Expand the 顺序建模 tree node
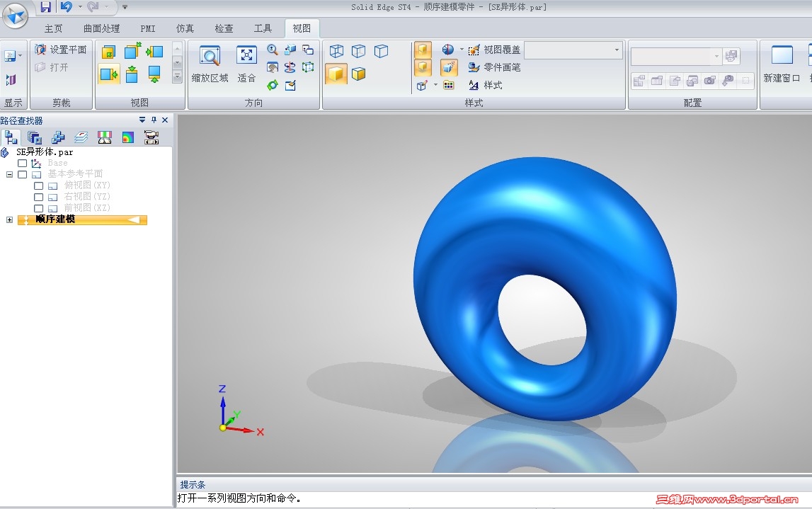 (9, 219)
